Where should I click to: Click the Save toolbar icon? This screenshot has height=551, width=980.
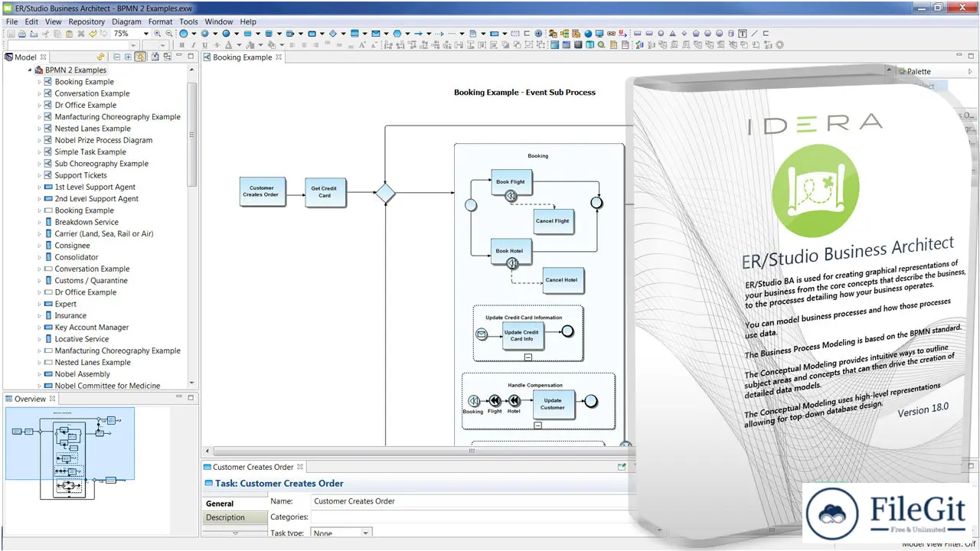[11, 34]
